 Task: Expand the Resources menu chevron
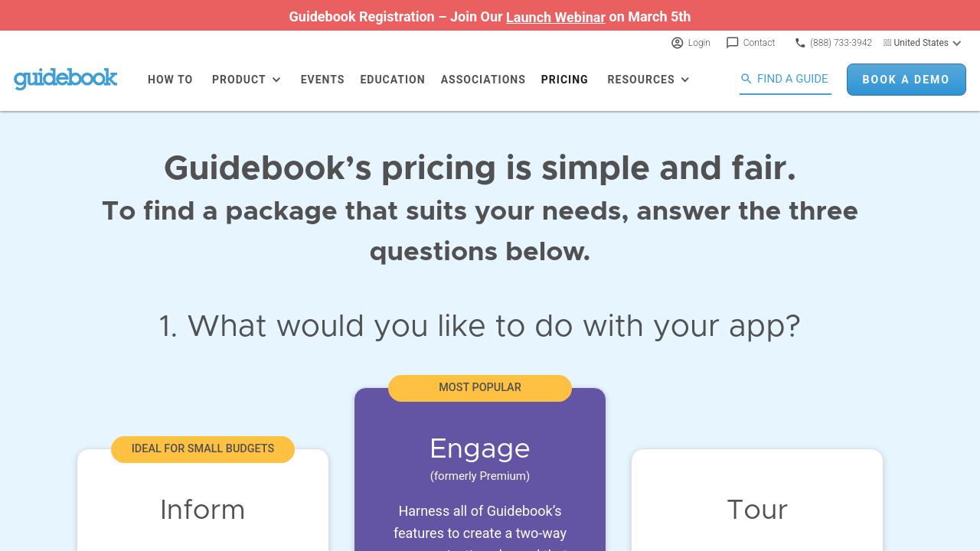click(685, 80)
